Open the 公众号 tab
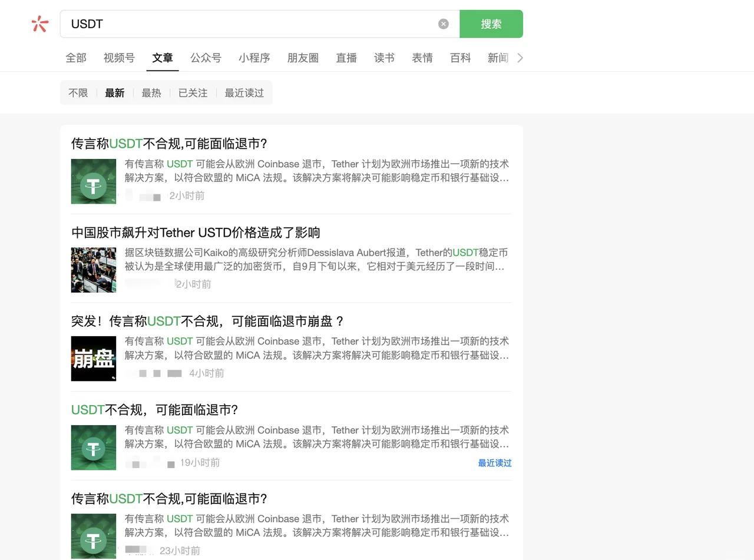 coord(206,58)
